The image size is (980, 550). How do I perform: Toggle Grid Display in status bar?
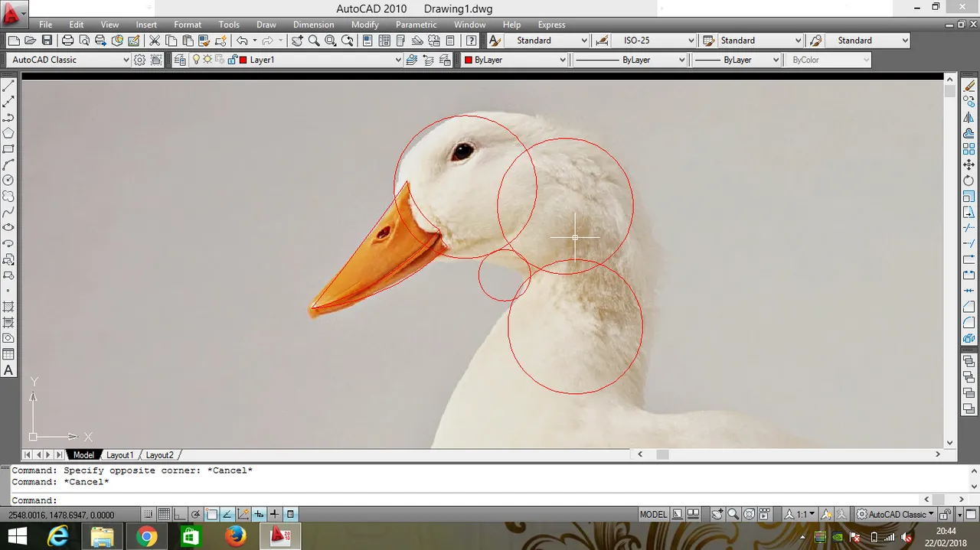(x=164, y=515)
